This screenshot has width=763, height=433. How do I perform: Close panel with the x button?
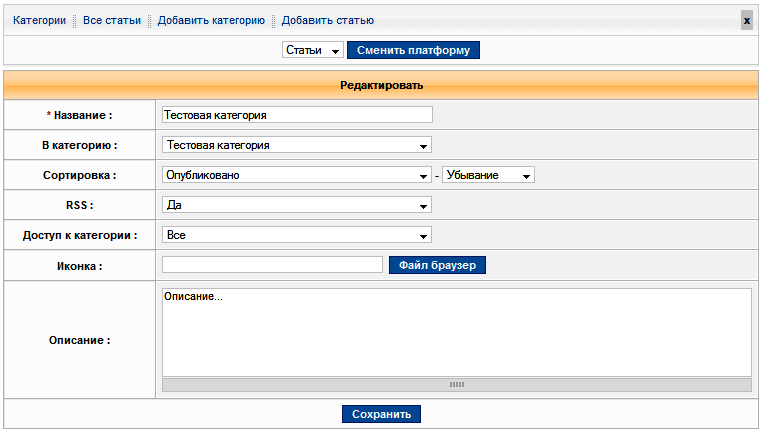[x=746, y=20]
